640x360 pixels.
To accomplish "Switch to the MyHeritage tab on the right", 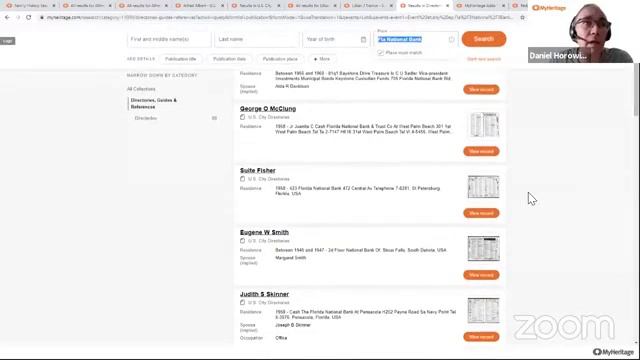I will pyautogui.click(x=481, y=6).
